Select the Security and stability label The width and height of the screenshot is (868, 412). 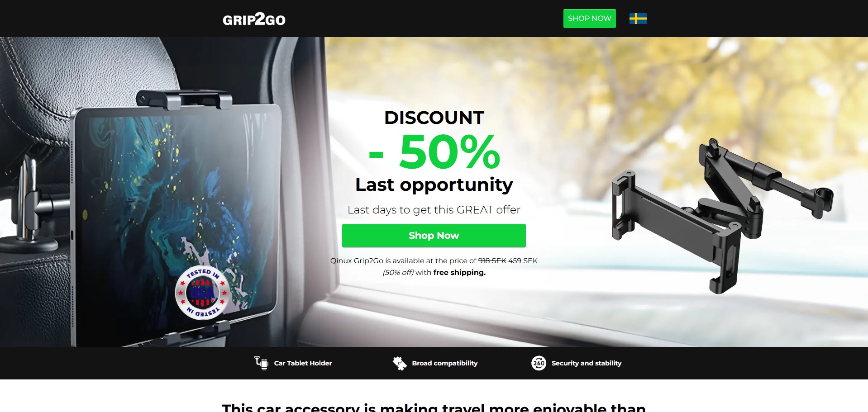click(586, 363)
